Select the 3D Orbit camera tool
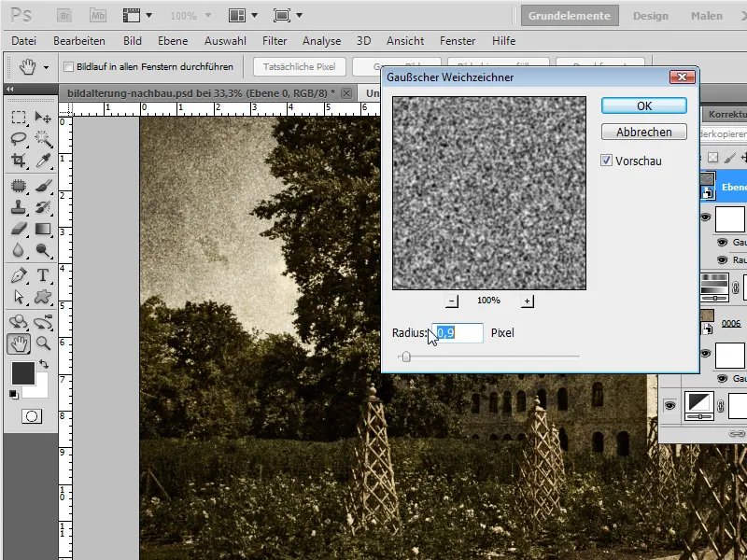The image size is (747, 560). pyautogui.click(x=43, y=322)
